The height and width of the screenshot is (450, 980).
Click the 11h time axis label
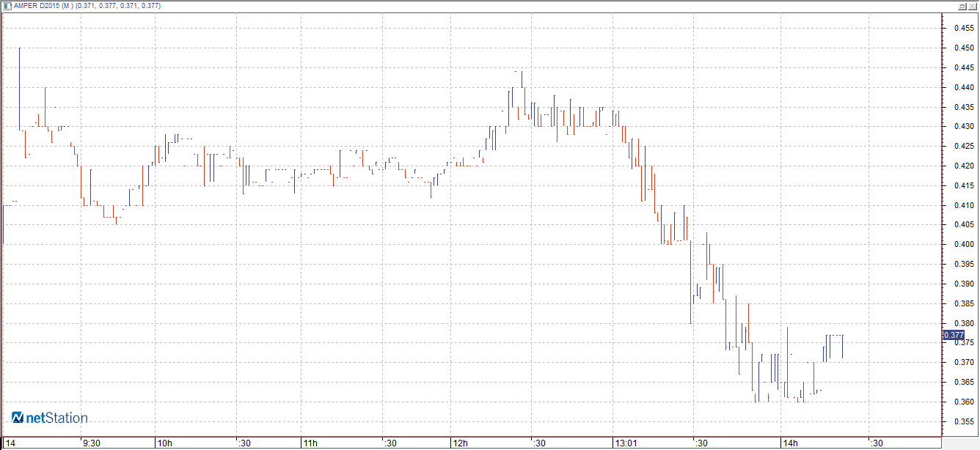click(x=310, y=443)
